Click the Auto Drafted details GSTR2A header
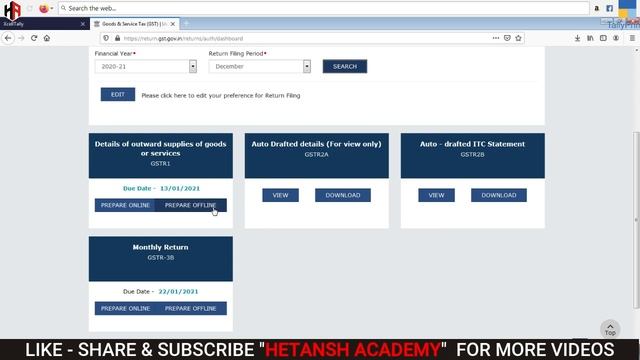This screenshot has width=640, height=360. point(317,156)
